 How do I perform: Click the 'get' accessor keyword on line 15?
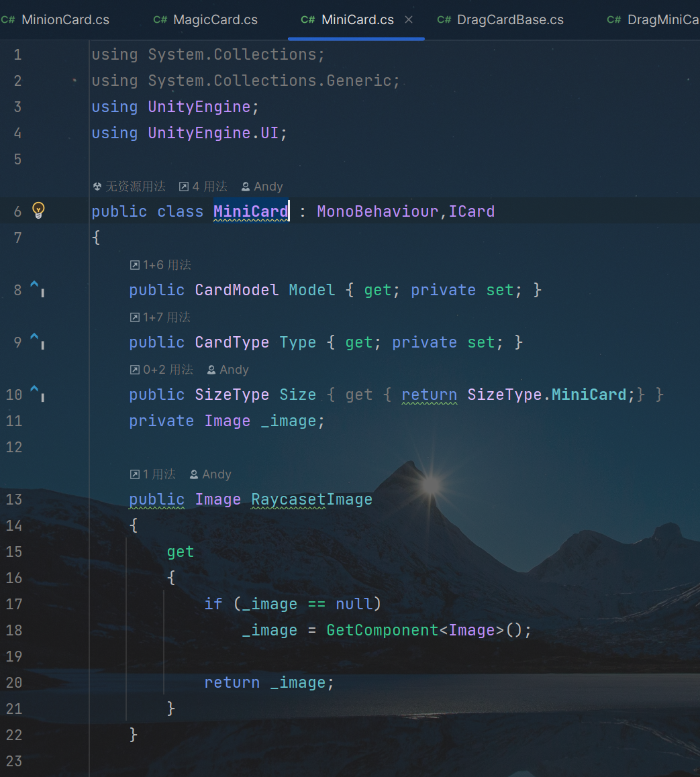(x=181, y=552)
